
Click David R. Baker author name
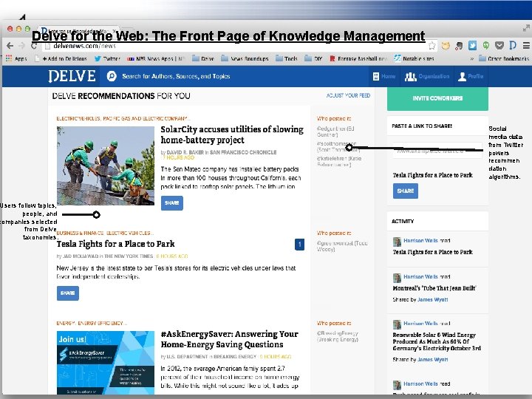[x=185, y=153]
